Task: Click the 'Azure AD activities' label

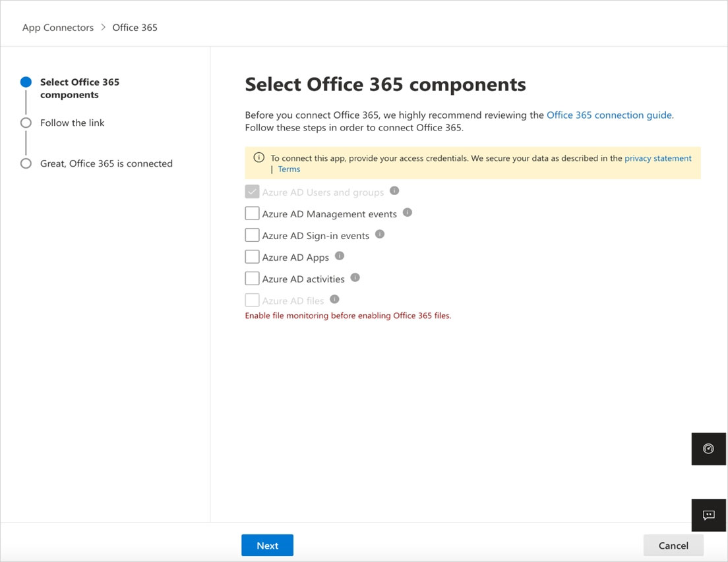Action: (x=303, y=279)
